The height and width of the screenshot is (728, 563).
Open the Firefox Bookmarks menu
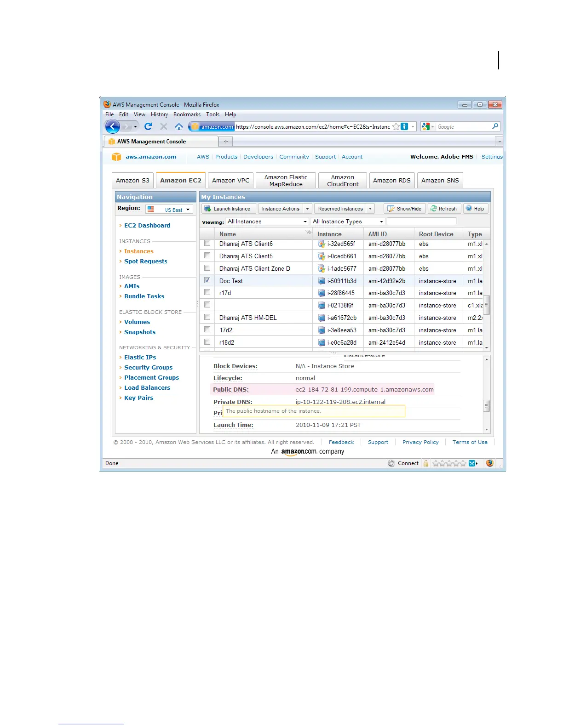click(187, 114)
